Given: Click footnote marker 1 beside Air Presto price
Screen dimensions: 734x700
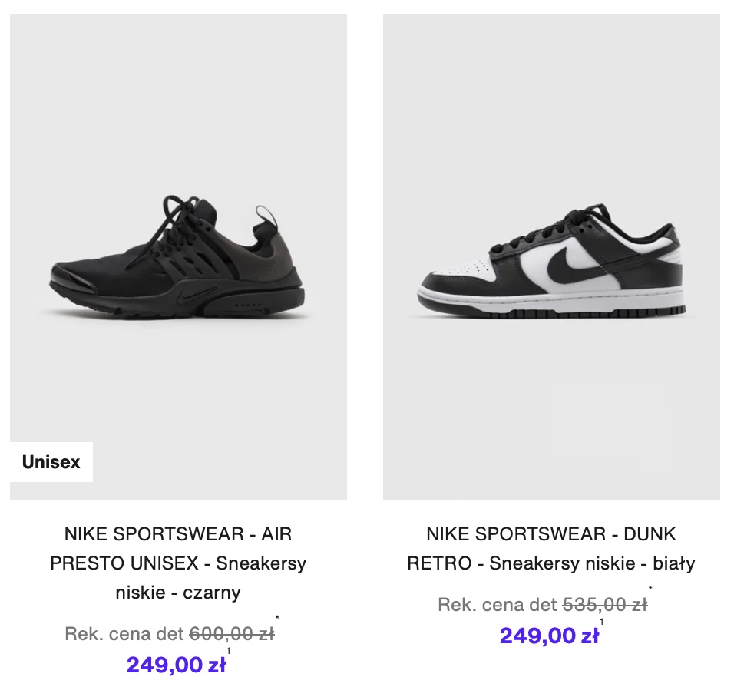Looking at the screenshot, I should point(228,651).
